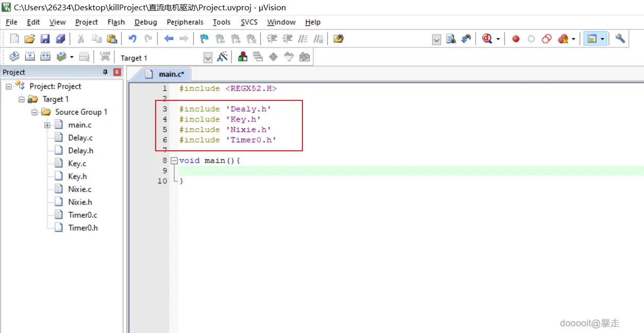Open Options for Target wand icon
Image resolution: width=644 pixels, height=333 pixels.
[223, 57]
